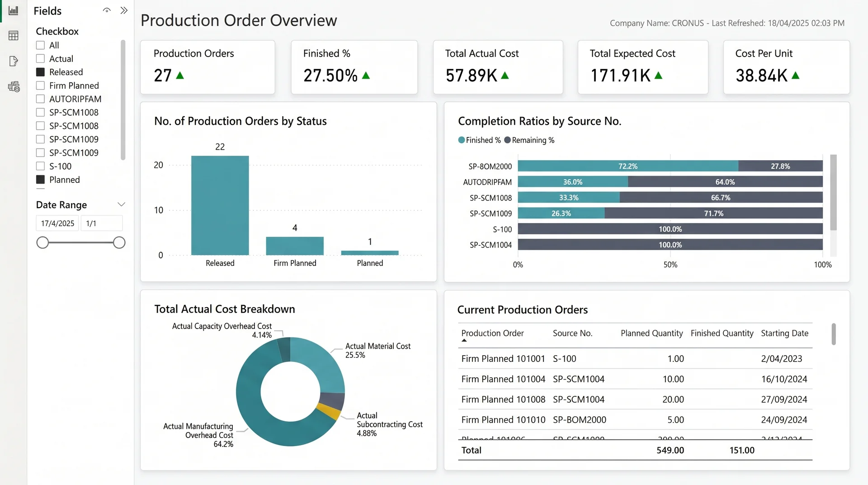
Task: Click the Checkbox list scrollbar
Action: pos(123,100)
